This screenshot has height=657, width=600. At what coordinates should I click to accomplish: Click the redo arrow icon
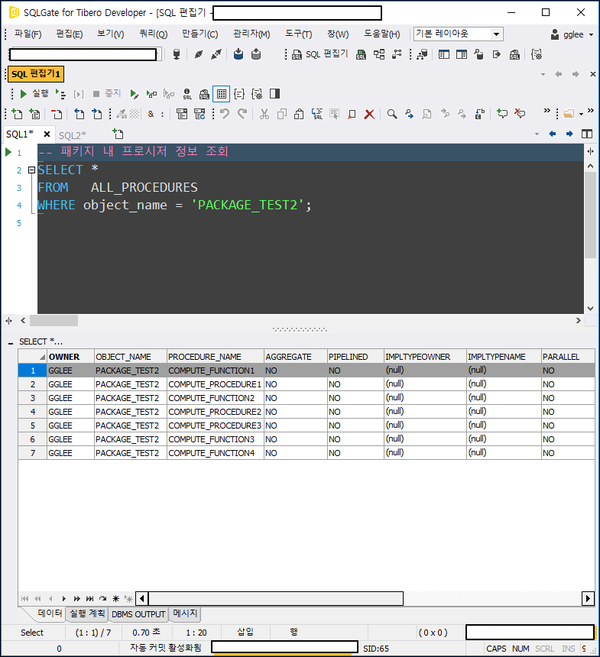click(x=242, y=114)
